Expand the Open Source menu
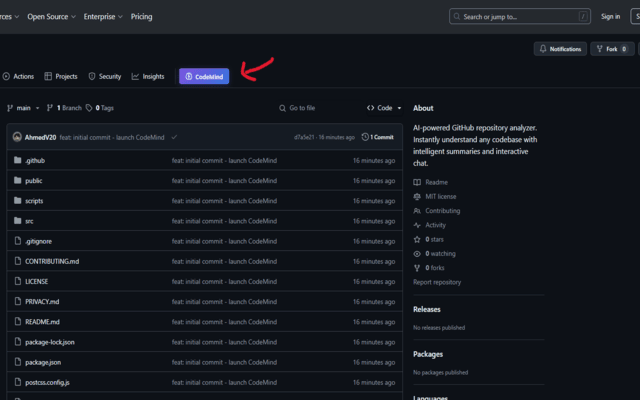The width and height of the screenshot is (640, 400). [x=51, y=17]
